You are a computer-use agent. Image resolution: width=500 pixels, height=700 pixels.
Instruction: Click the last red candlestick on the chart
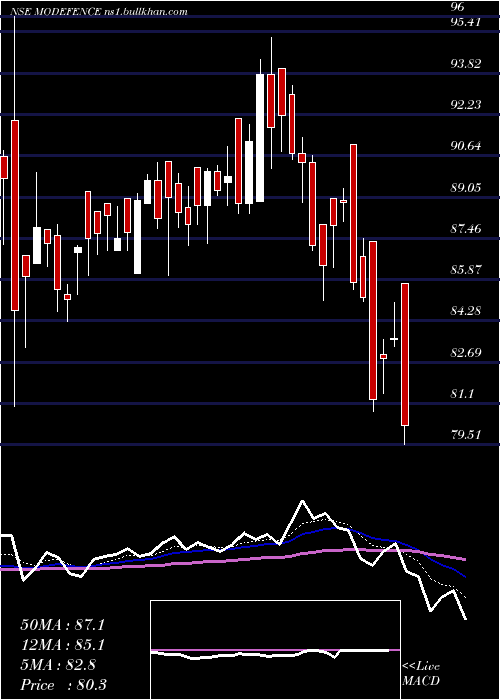(x=405, y=354)
